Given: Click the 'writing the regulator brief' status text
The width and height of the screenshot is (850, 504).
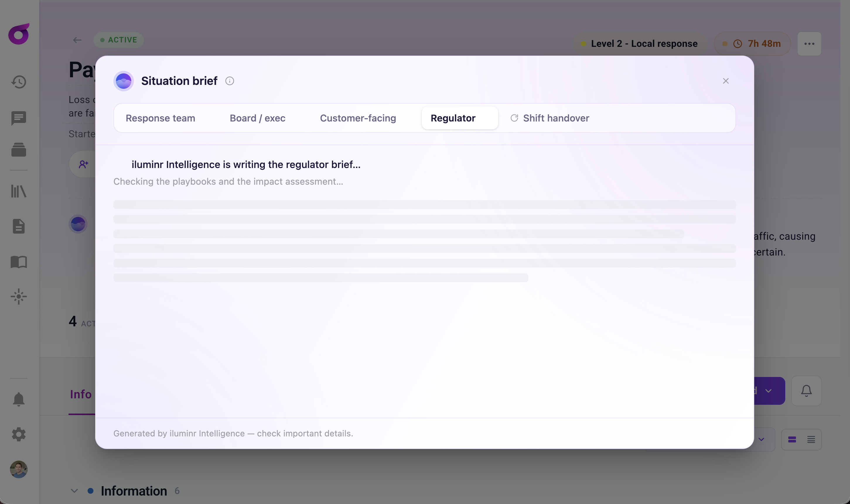Looking at the screenshot, I should pyautogui.click(x=246, y=164).
